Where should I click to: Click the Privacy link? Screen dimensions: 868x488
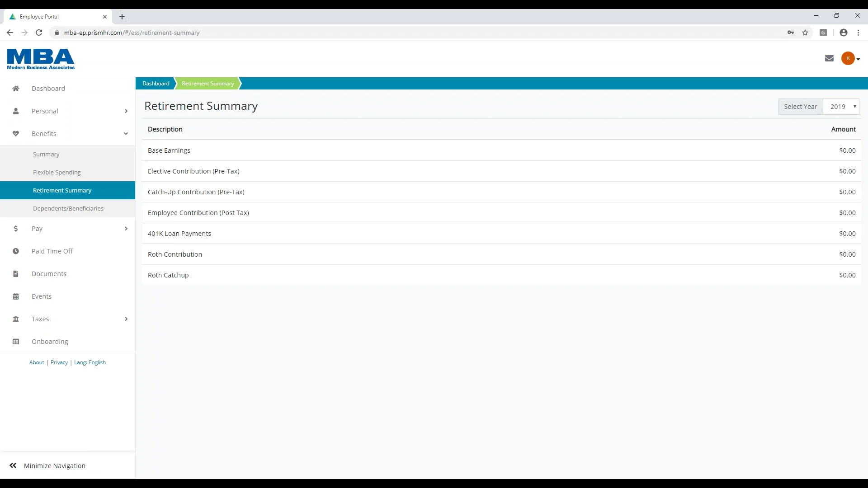pos(59,362)
